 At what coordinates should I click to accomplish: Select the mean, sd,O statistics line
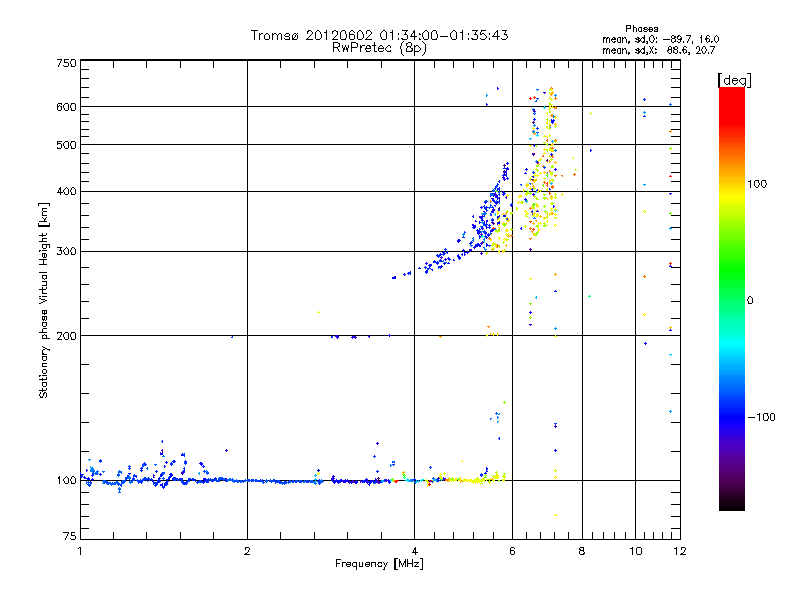tap(661, 39)
